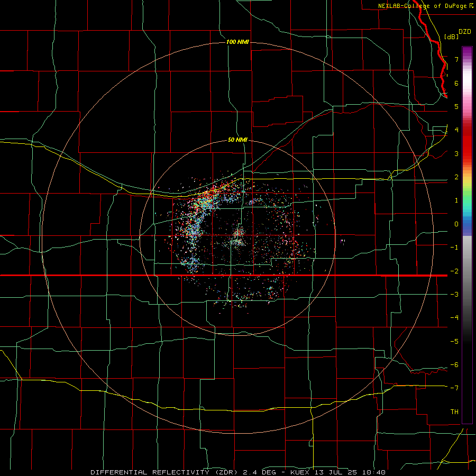
Task: Click the KUEX radar site identifier
Action: 299,472
